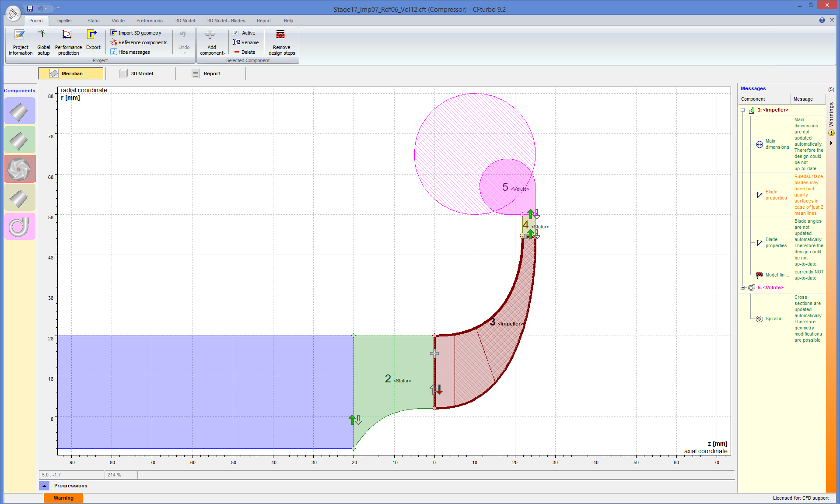Collapse the 5: Volute message tree node
Screen dimensions: 840x504
[x=742, y=288]
